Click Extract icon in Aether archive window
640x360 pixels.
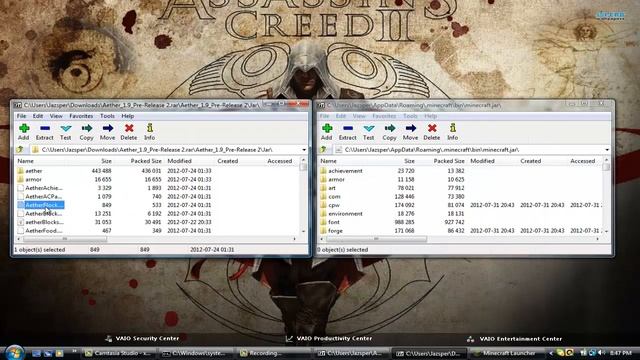[44, 132]
